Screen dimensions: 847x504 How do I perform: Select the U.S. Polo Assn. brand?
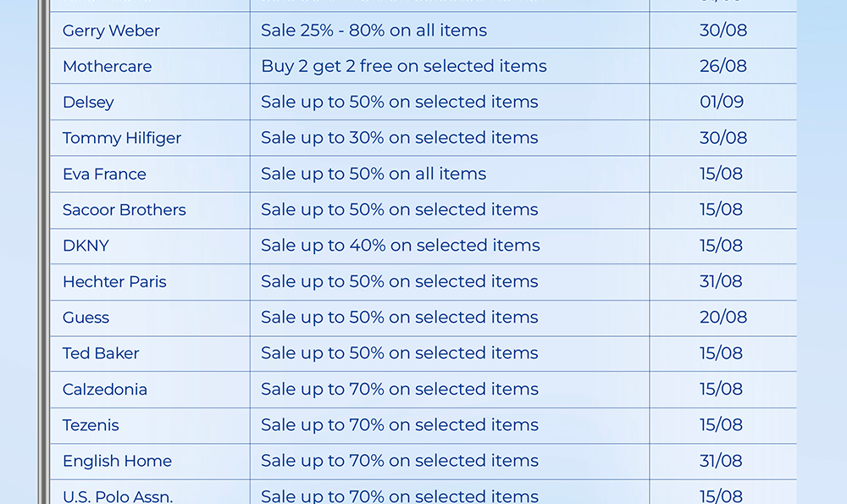tap(118, 496)
